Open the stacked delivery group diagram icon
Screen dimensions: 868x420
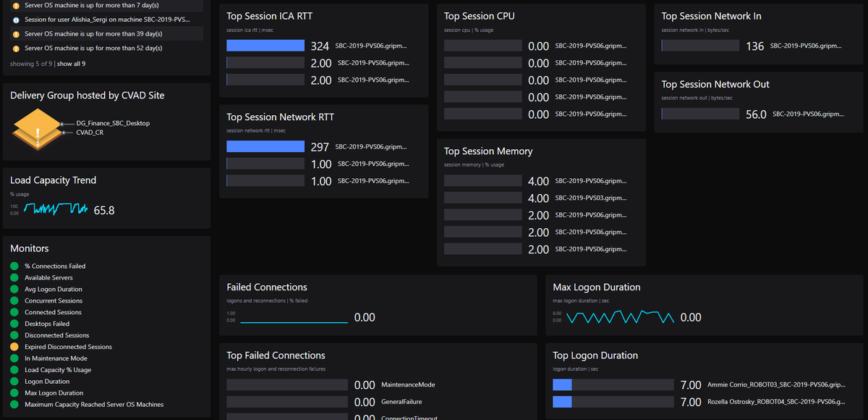pos(38,129)
